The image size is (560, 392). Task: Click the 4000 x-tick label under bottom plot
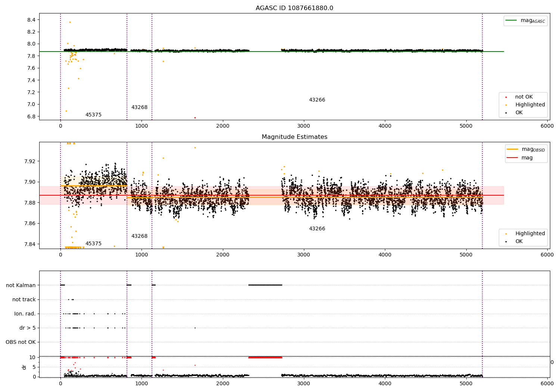385,383
